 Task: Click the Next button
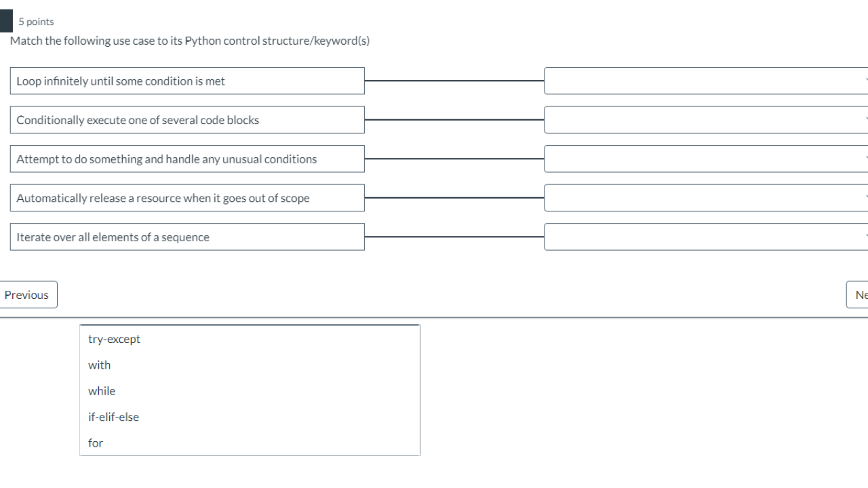click(x=860, y=294)
